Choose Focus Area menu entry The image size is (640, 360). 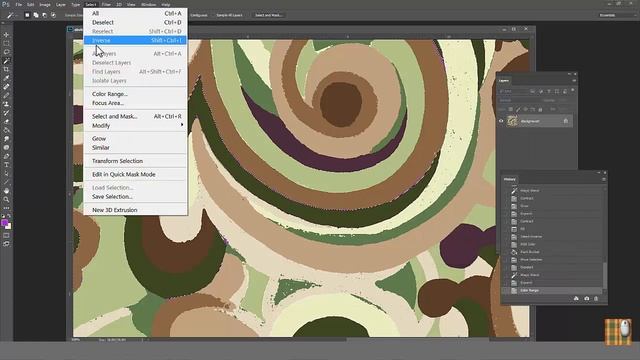coord(136,103)
